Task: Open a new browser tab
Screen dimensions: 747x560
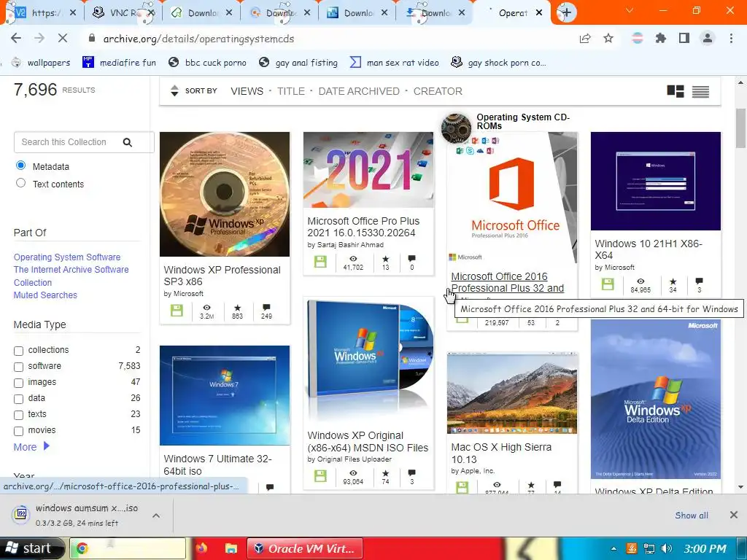Action: coord(566,12)
